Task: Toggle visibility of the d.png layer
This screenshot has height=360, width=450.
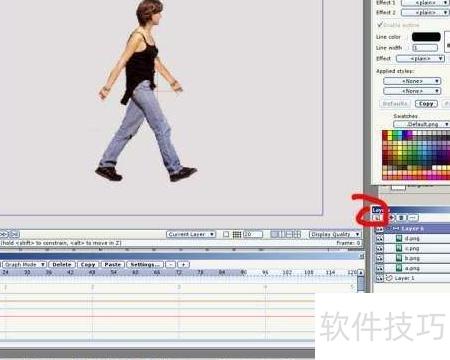Action: tap(379, 238)
